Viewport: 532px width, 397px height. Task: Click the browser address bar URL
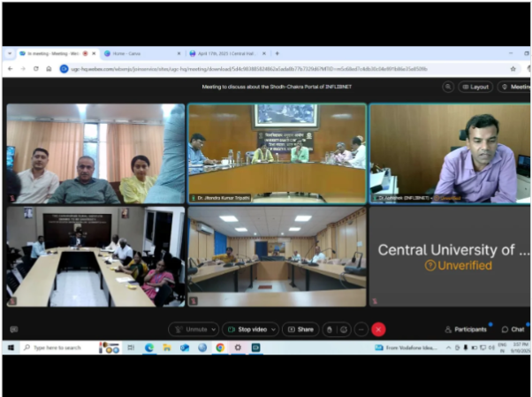[265, 68]
